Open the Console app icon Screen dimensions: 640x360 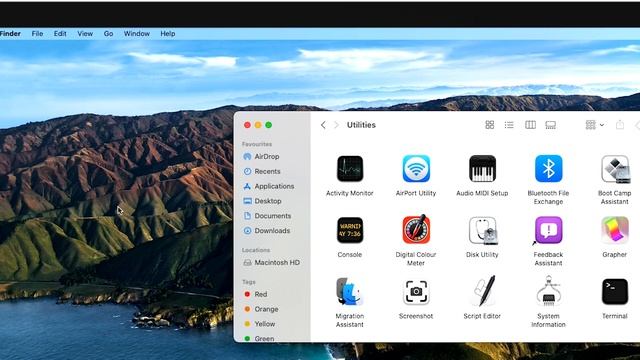[x=350, y=230]
